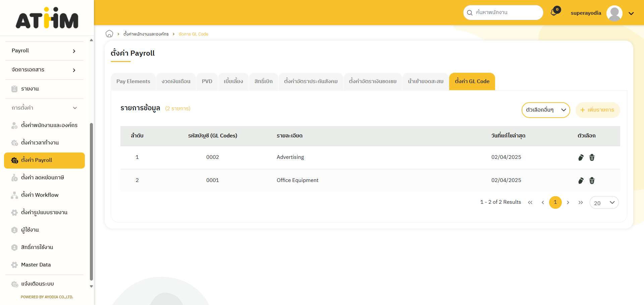644x305 pixels.
Task: Switch to the ตั้งค่าอัตราเงินชดเชย tab
Action: (373, 81)
